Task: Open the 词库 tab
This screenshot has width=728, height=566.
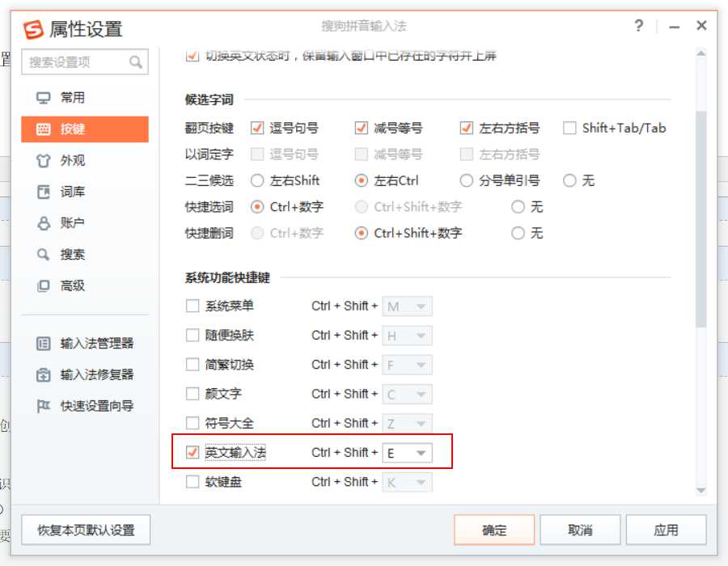Action: coord(85,192)
